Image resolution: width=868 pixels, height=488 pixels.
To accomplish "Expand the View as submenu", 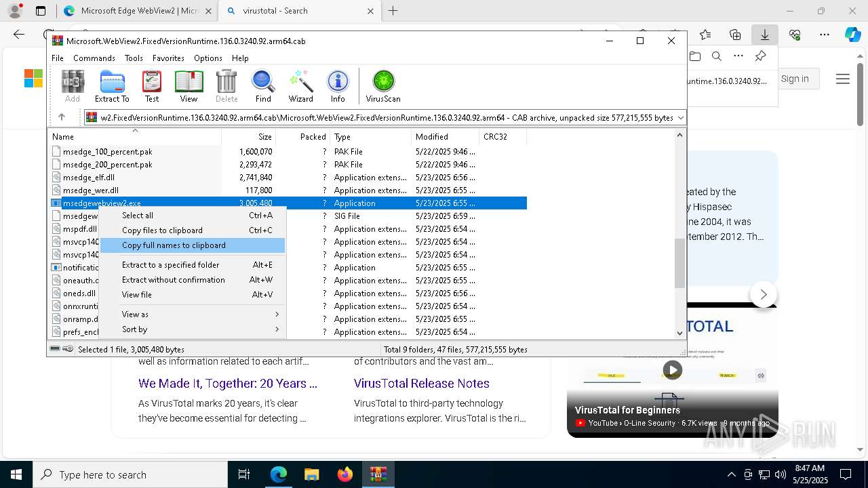I will (193, 314).
